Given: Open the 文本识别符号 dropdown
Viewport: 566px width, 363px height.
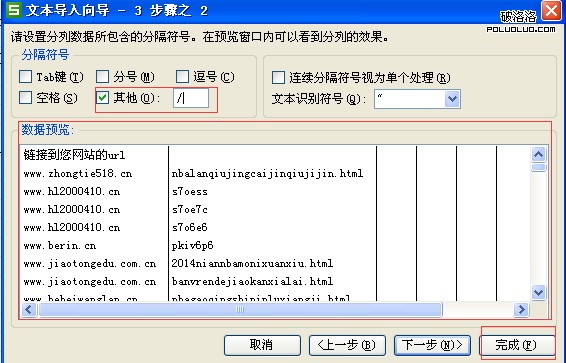Looking at the screenshot, I should click(x=452, y=99).
